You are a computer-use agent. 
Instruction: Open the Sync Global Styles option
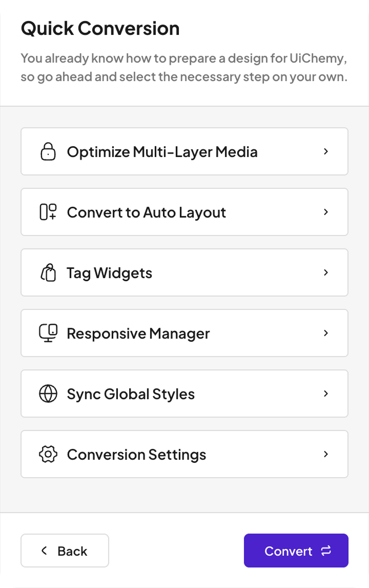click(184, 394)
